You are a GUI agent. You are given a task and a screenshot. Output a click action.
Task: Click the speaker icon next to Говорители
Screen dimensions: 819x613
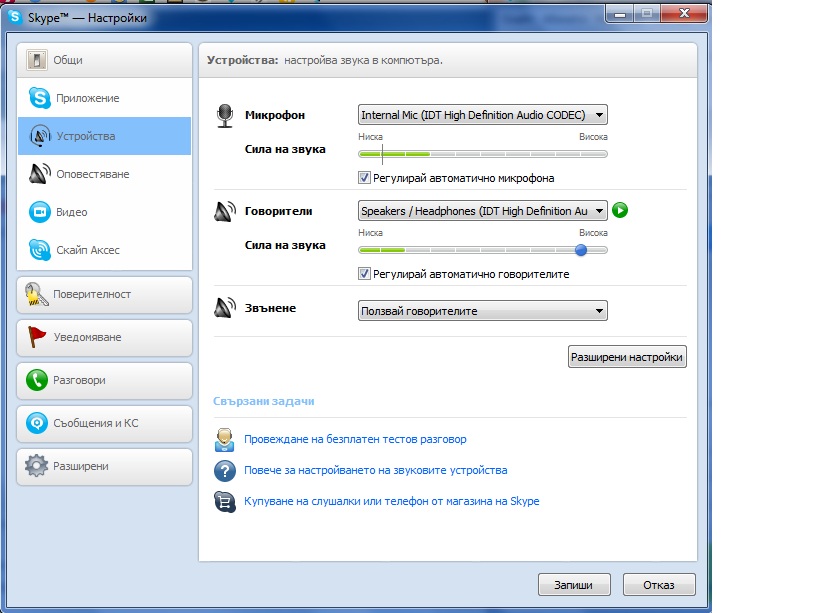(225, 211)
